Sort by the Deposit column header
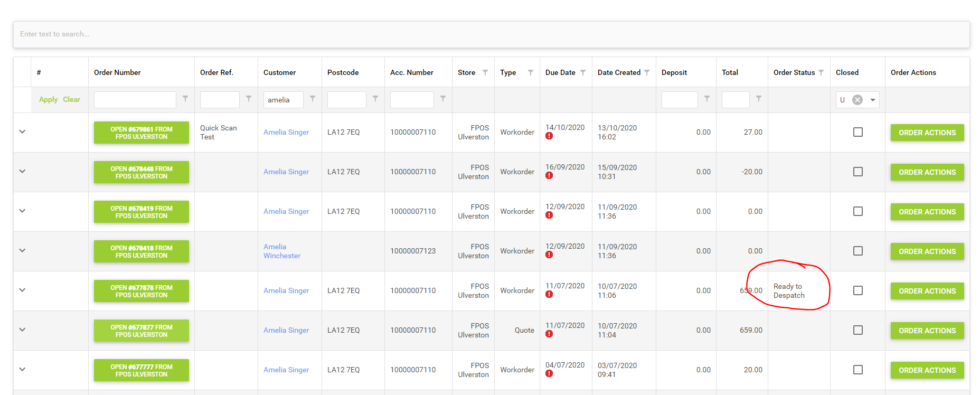 674,72
